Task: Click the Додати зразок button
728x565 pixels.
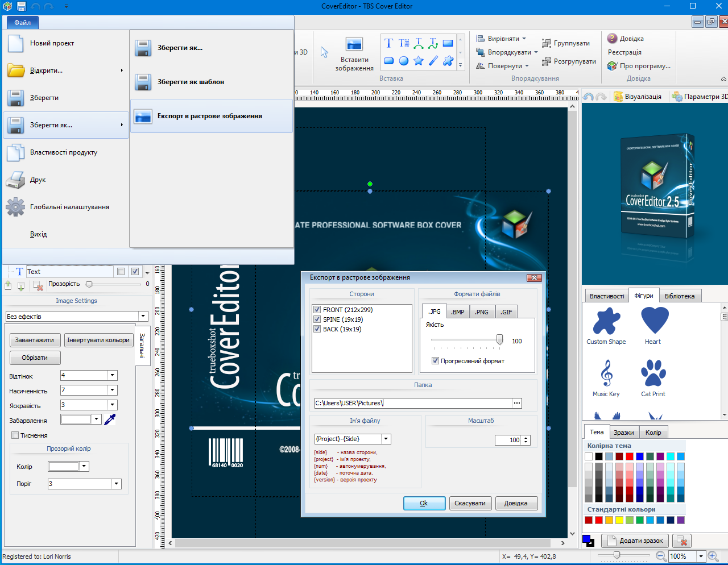Action: 636,541
